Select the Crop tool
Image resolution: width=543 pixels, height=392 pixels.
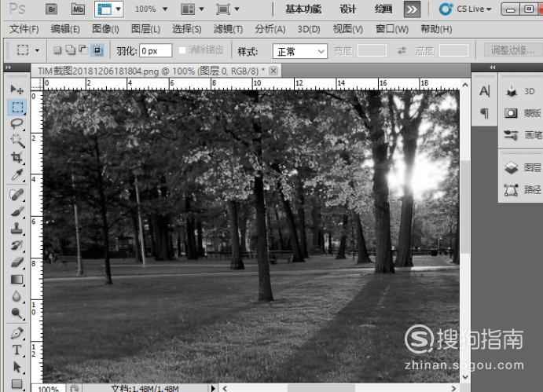click(x=17, y=158)
